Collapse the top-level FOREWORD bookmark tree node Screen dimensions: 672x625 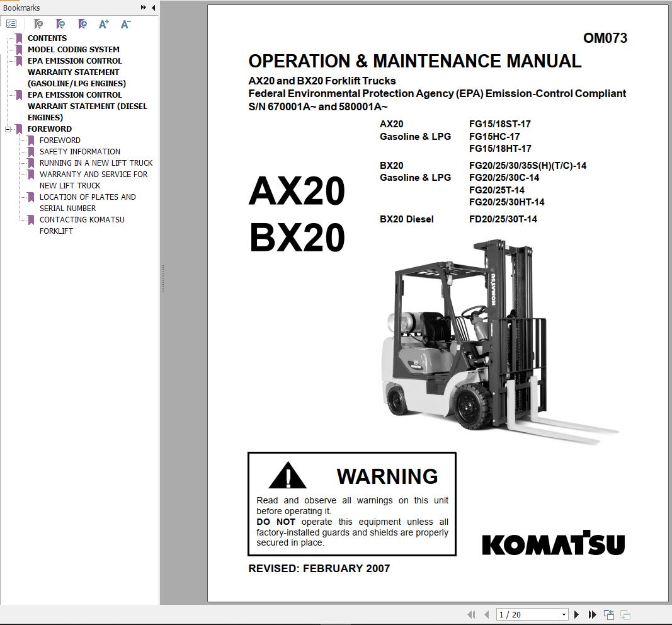tap(8, 129)
